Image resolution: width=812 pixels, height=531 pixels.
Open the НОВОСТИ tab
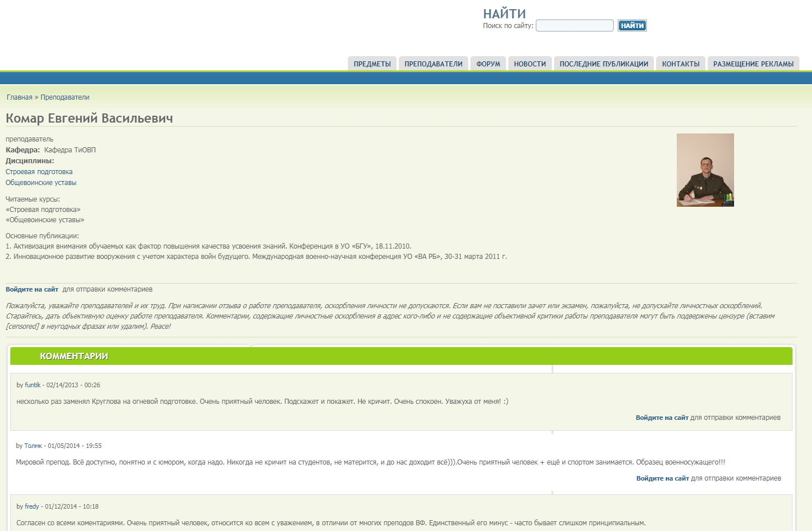point(530,64)
